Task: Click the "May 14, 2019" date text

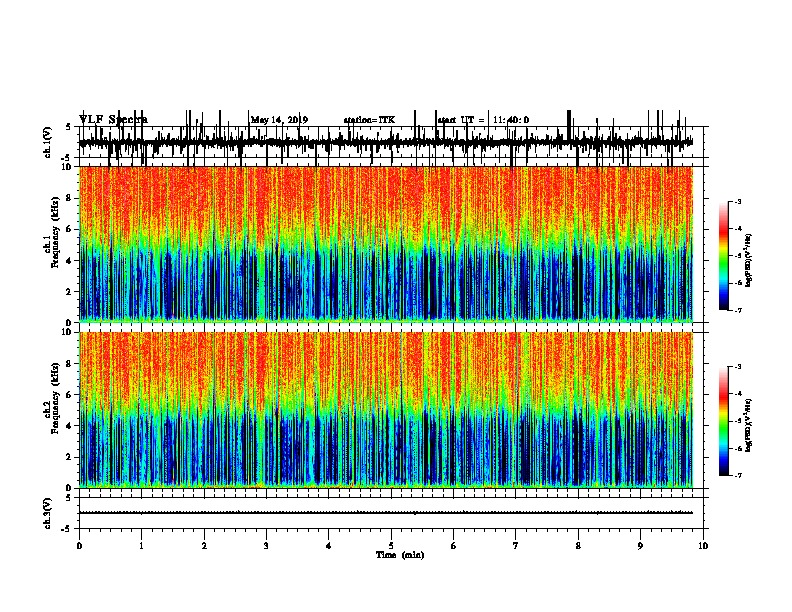Action: 279,120
